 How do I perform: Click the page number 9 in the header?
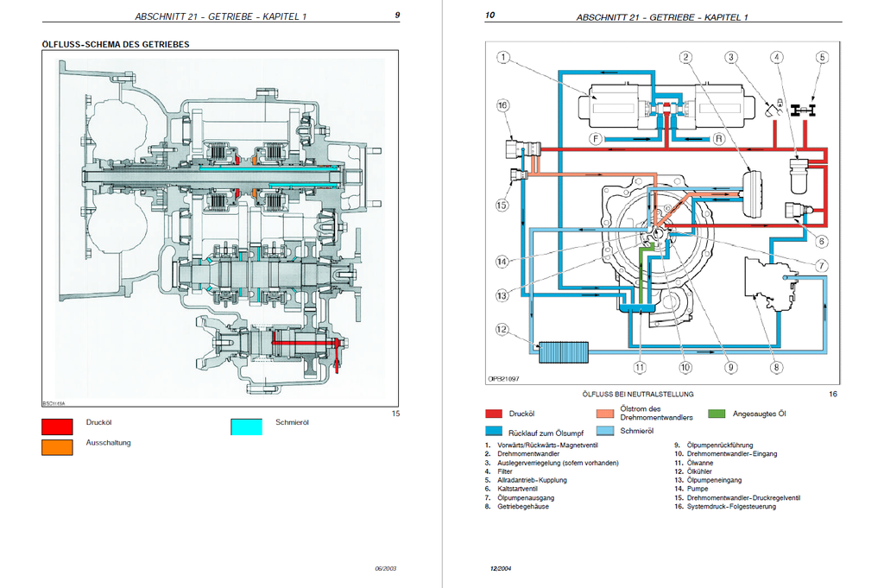(397, 15)
